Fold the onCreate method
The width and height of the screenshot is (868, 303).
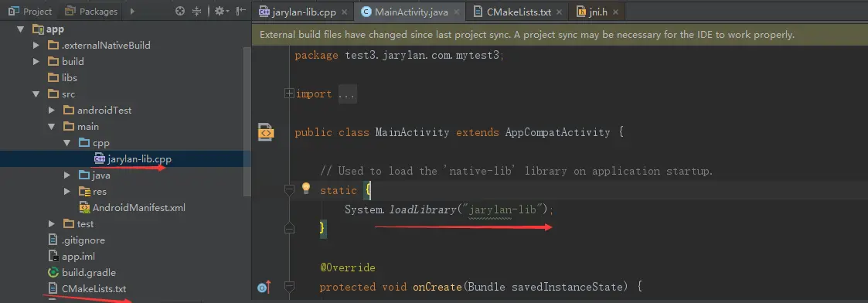coord(288,287)
